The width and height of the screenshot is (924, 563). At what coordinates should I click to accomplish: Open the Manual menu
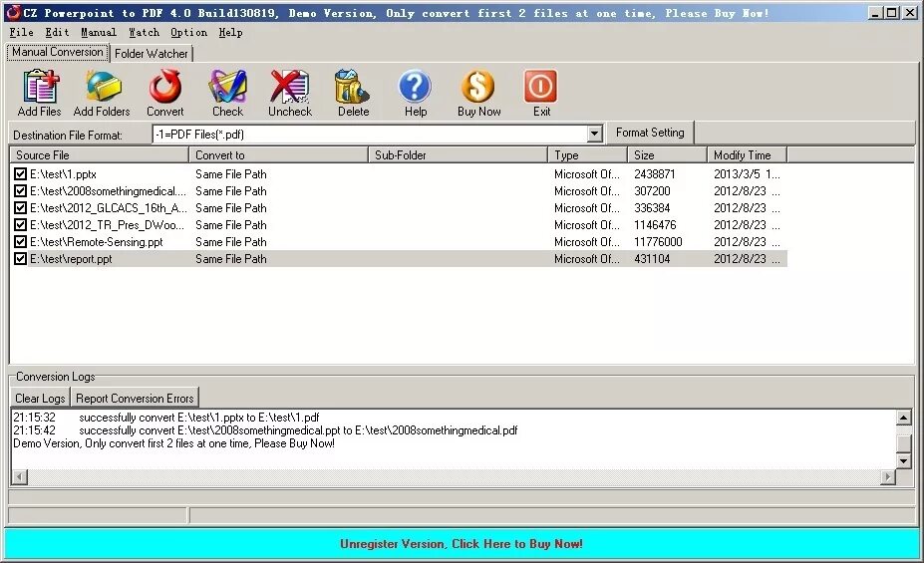click(x=99, y=33)
